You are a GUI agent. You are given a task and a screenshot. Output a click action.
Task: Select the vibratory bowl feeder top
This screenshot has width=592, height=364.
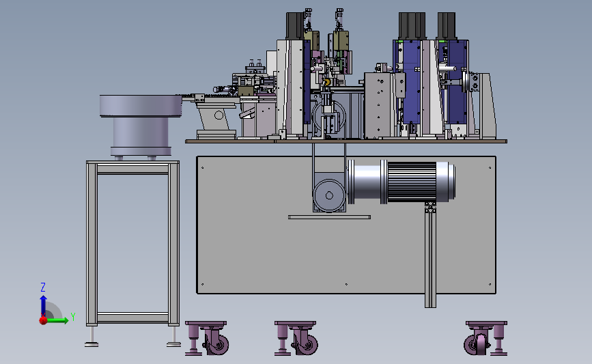pos(141,106)
